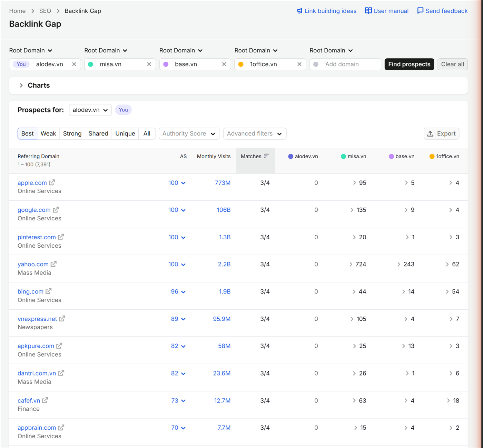Click 2.2B monthly visits for yahoo.com
The width and height of the screenshot is (483, 448).
tap(224, 265)
